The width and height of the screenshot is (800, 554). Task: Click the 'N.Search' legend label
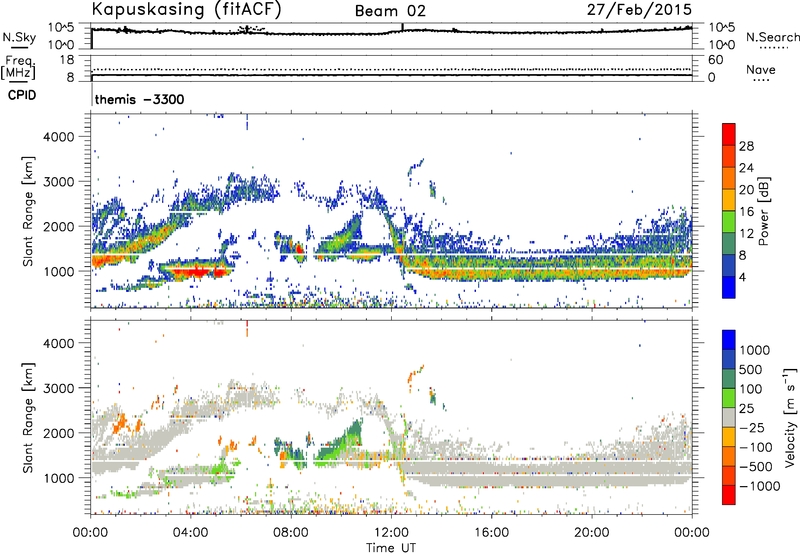tap(772, 37)
